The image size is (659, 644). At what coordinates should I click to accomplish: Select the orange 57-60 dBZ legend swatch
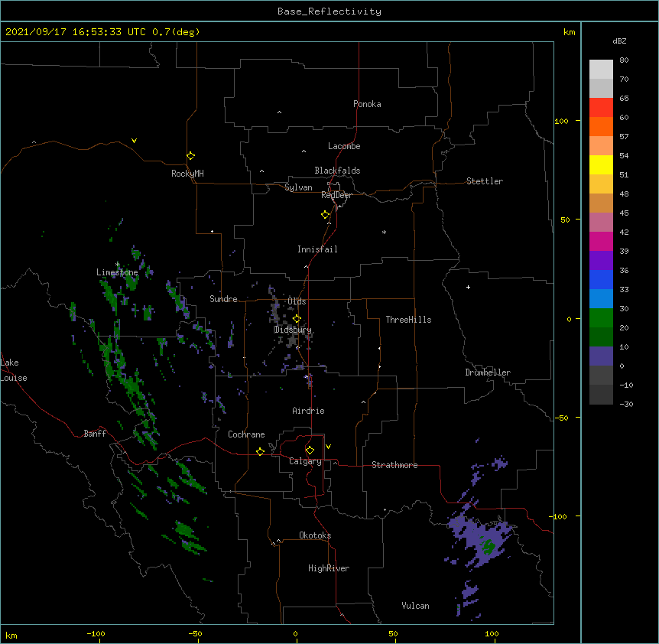pos(601,126)
